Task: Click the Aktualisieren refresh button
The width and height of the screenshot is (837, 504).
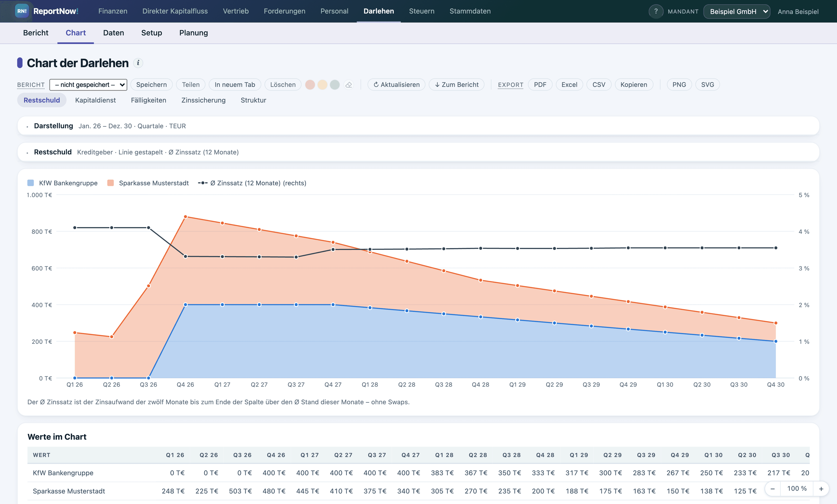Action: (396, 85)
